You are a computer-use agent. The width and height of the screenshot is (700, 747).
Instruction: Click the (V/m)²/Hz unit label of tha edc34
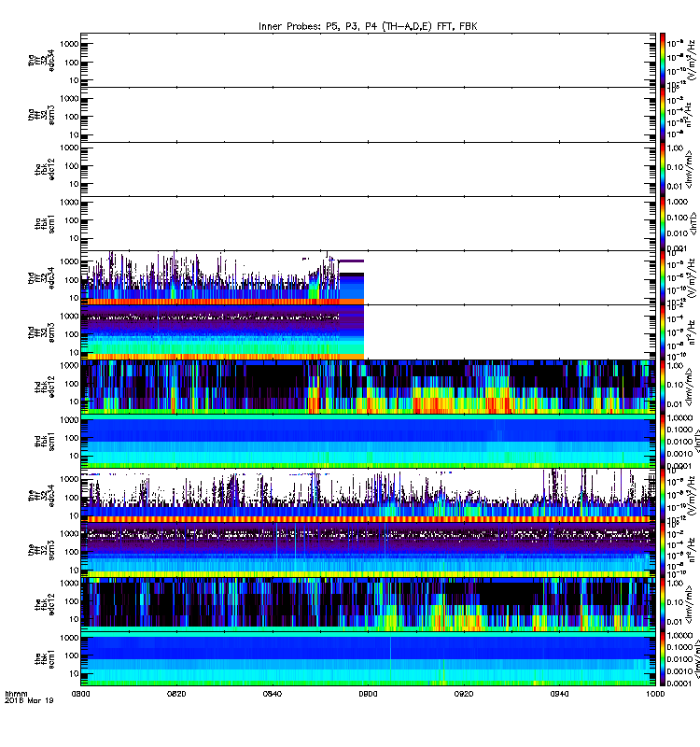coord(691,61)
